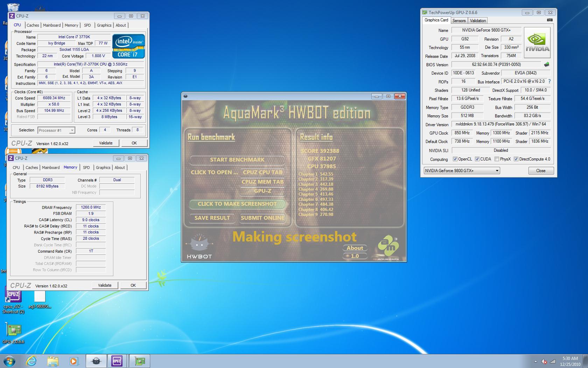Click the Intel Core i7 logo in CPU-Z
Screen dimensions: 588x368
click(x=128, y=46)
